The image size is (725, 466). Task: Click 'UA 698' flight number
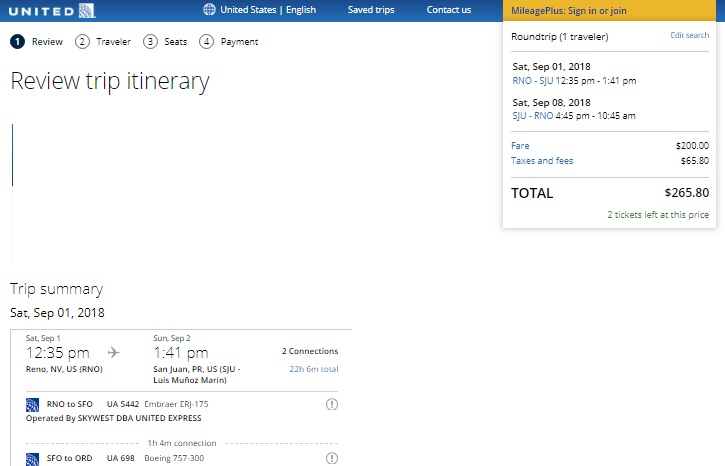[x=121, y=458]
